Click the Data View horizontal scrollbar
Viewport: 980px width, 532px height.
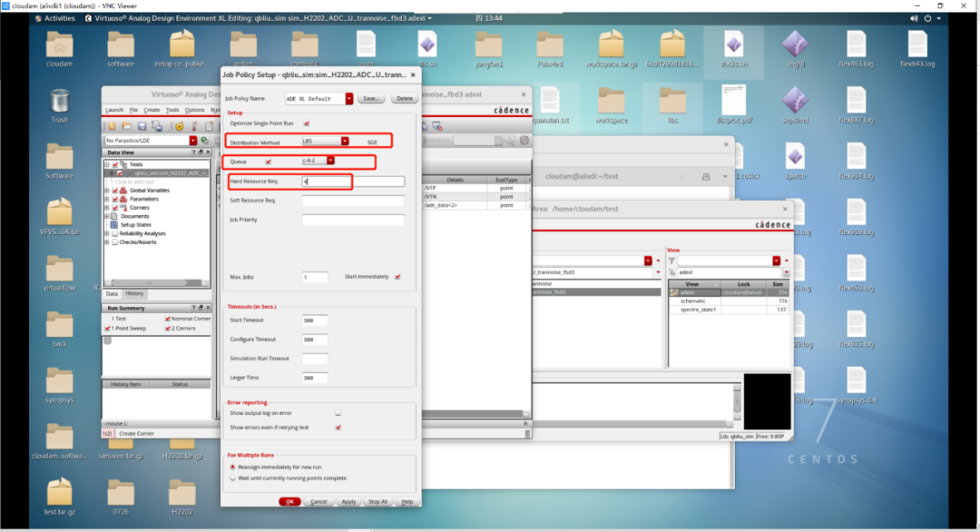(156, 282)
